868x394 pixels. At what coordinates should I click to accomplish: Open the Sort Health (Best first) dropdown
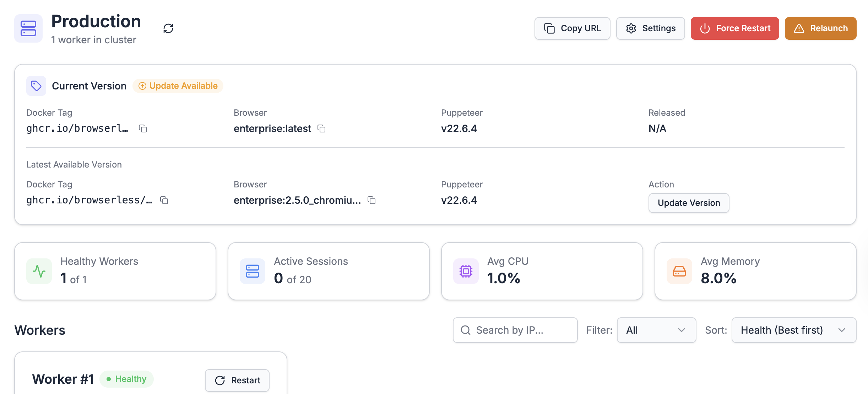(794, 330)
